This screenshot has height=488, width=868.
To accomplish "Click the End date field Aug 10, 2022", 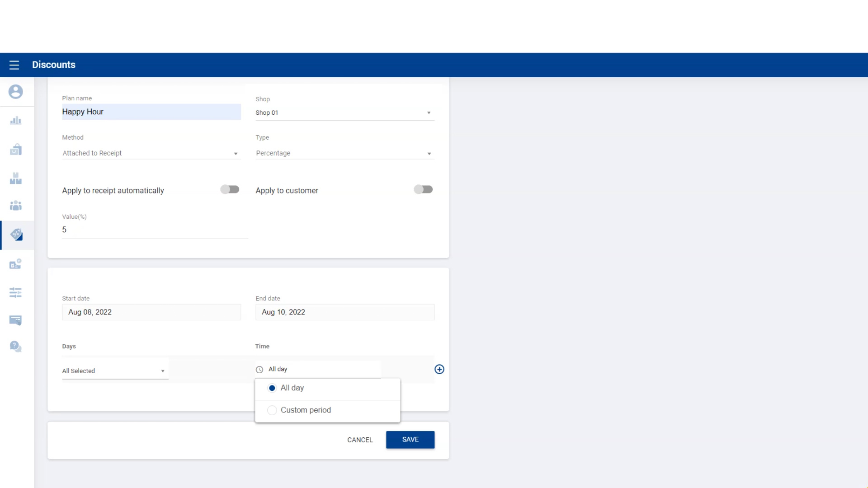I will click(x=344, y=312).
